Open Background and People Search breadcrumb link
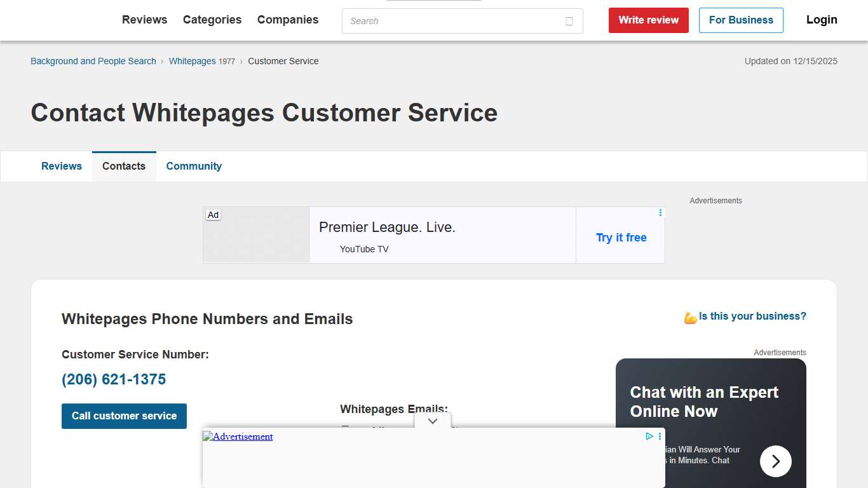 (x=93, y=61)
